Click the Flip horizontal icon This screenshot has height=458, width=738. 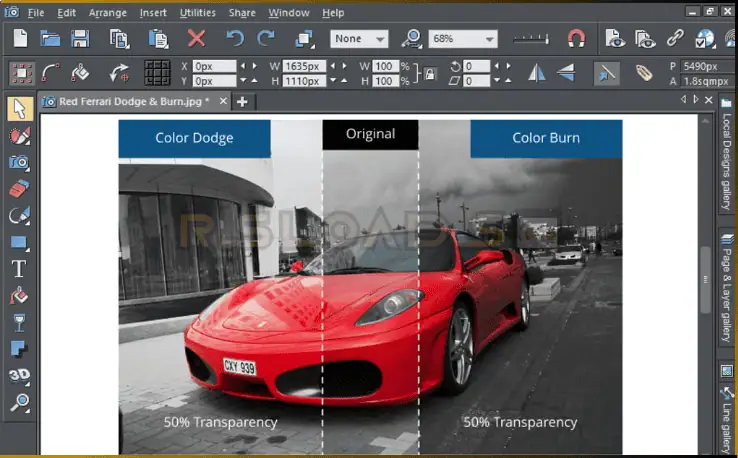click(537, 73)
